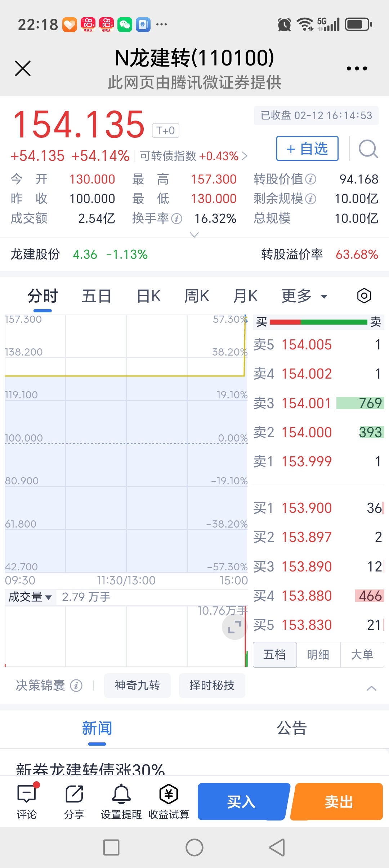
Task: Switch order panel to 明细
Action: coord(318,655)
